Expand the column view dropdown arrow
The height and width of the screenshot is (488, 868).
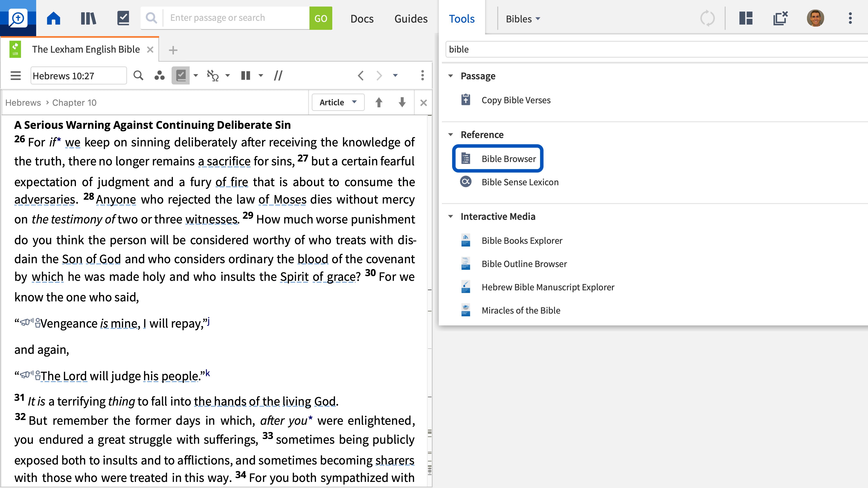pyautogui.click(x=260, y=75)
